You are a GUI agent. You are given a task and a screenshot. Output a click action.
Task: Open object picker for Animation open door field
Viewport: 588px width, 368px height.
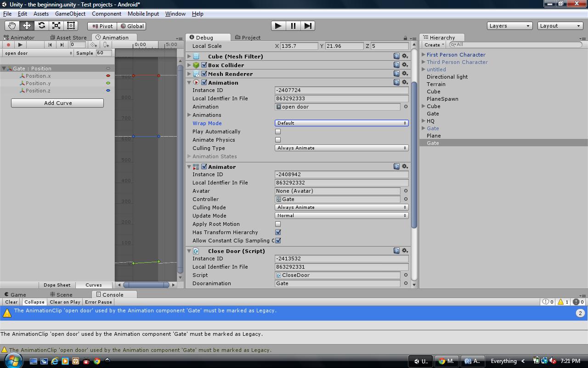tap(405, 107)
